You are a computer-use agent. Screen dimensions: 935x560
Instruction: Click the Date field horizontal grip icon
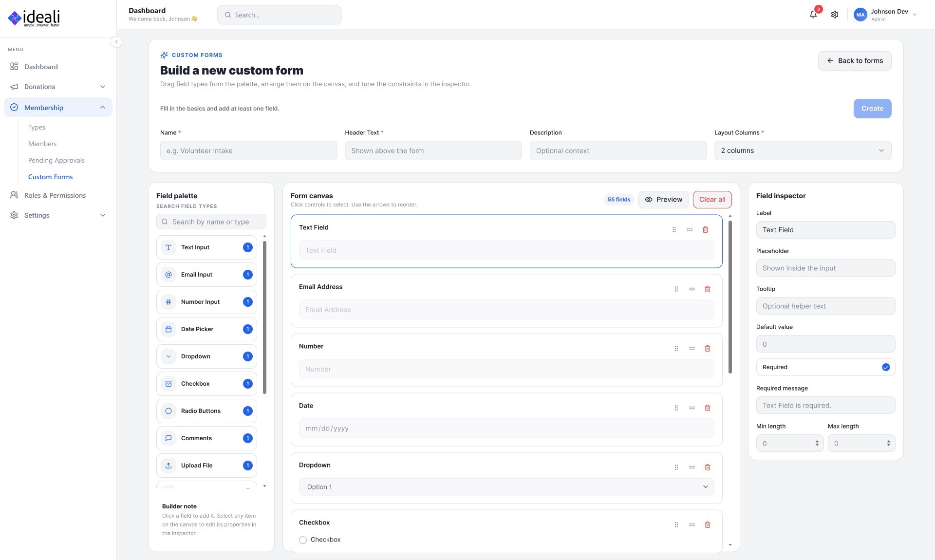tap(692, 408)
